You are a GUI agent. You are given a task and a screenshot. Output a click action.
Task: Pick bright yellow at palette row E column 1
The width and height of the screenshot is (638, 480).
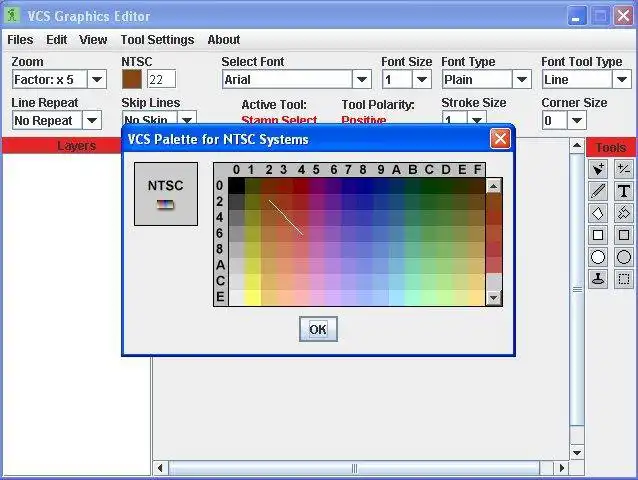pyautogui.click(x=253, y=297)
